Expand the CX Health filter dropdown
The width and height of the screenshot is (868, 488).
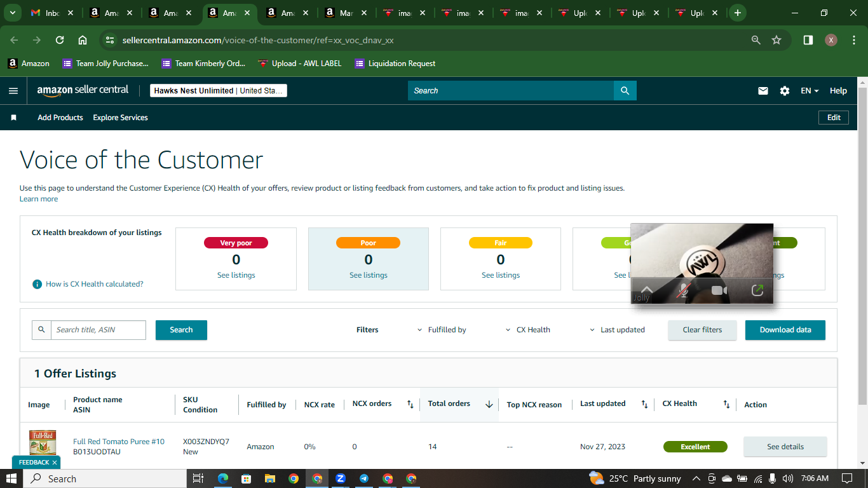click(528, 330)
